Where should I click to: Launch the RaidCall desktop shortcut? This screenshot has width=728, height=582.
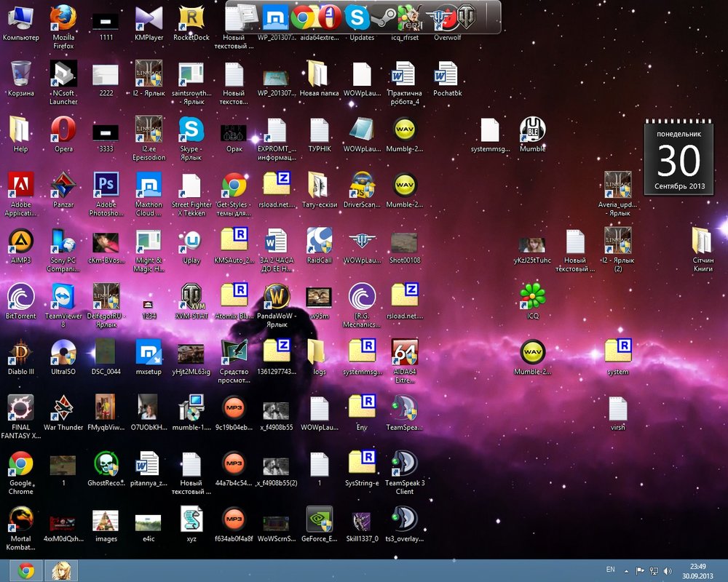pos(319,242)
